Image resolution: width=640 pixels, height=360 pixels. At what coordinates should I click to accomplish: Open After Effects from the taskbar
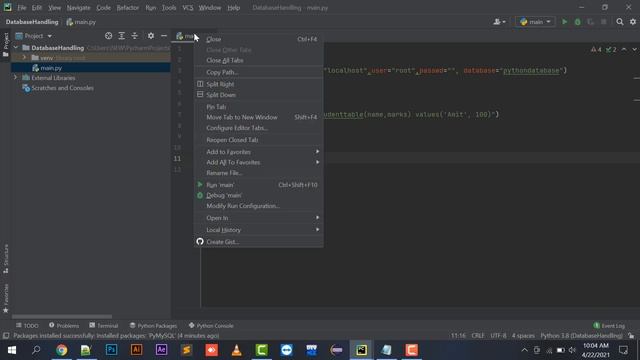click(161, 350)
